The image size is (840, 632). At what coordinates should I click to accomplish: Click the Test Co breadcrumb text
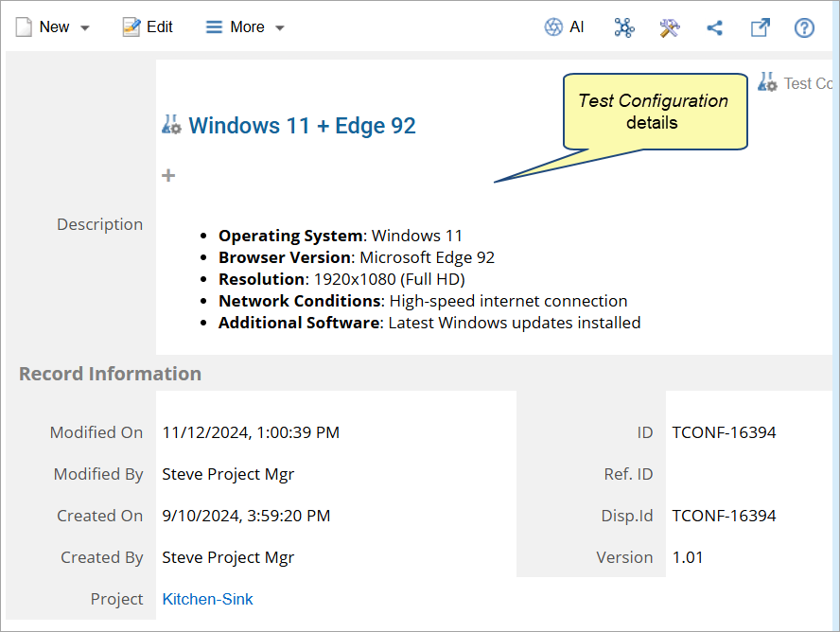pos(808,83)
